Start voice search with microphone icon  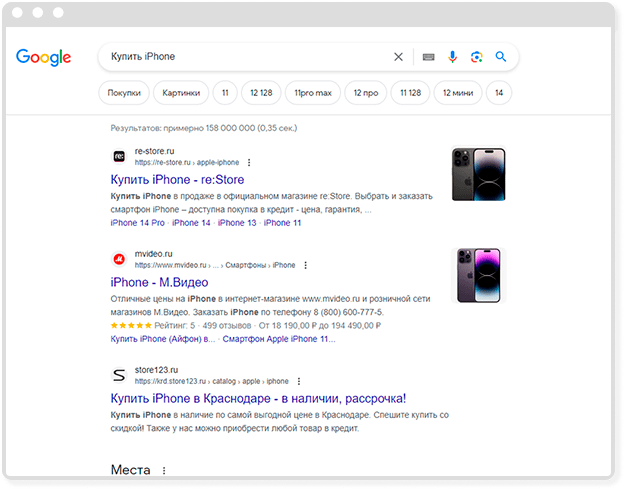(x=452, y=57)
